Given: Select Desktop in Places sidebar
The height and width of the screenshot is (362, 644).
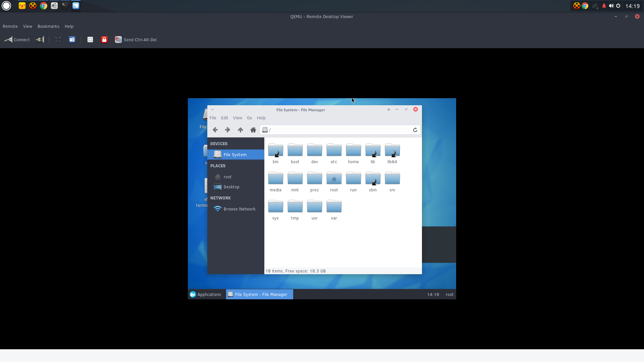Looking at the screenshot, I should pos(236,187).
